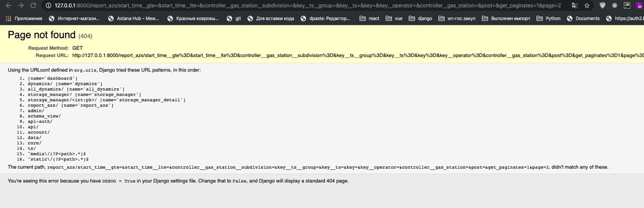The height and width of the screenshot is (208, 644).
Task: Reload the current page
Action: (33, 6)
